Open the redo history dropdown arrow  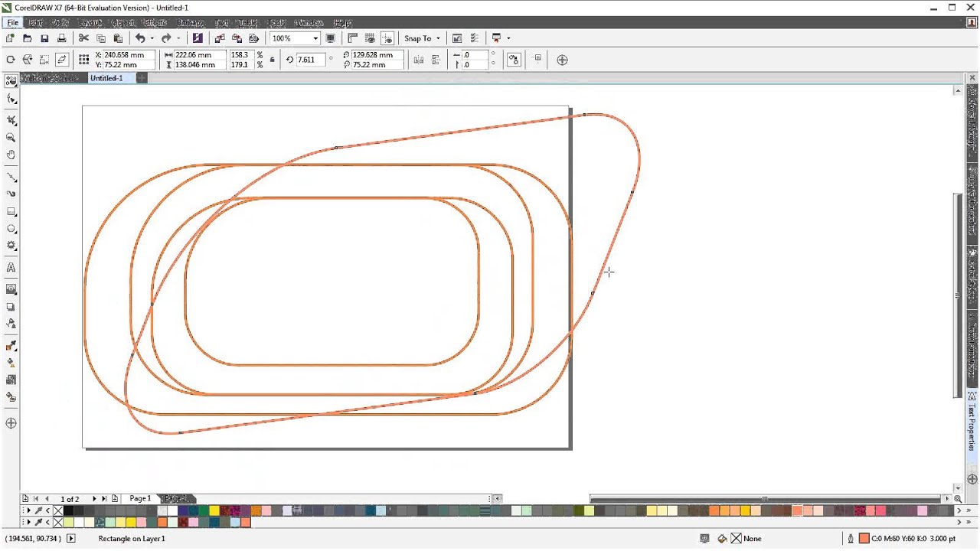178,38
